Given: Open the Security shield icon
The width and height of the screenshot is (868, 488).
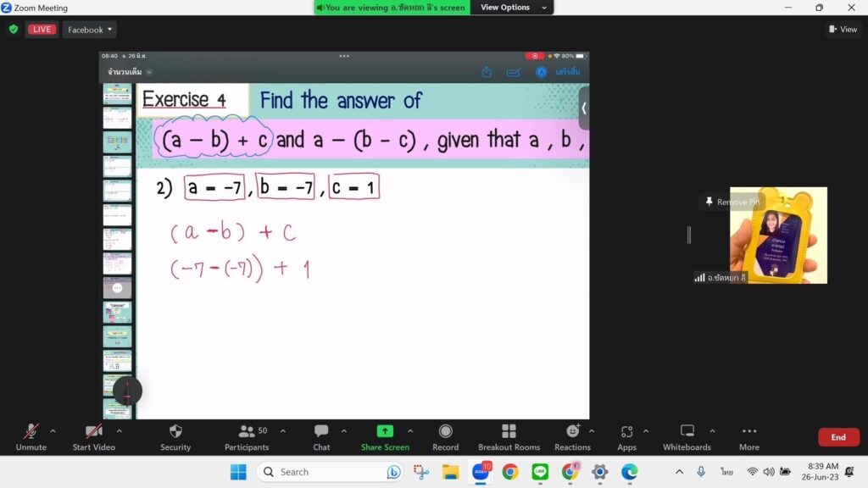Looking at the screenshot, I should point(175,432).
